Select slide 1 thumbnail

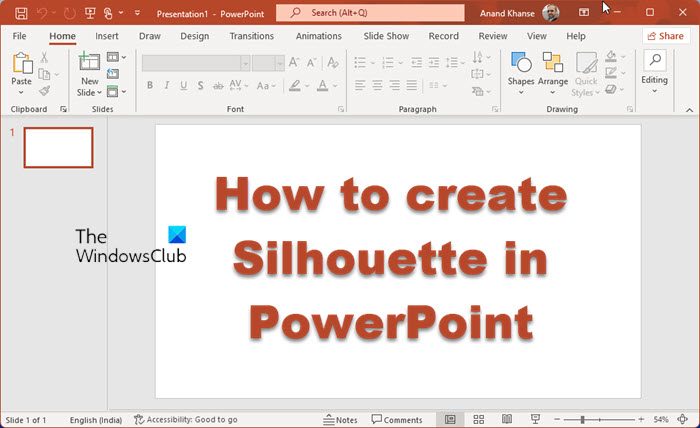coord(58,148)
